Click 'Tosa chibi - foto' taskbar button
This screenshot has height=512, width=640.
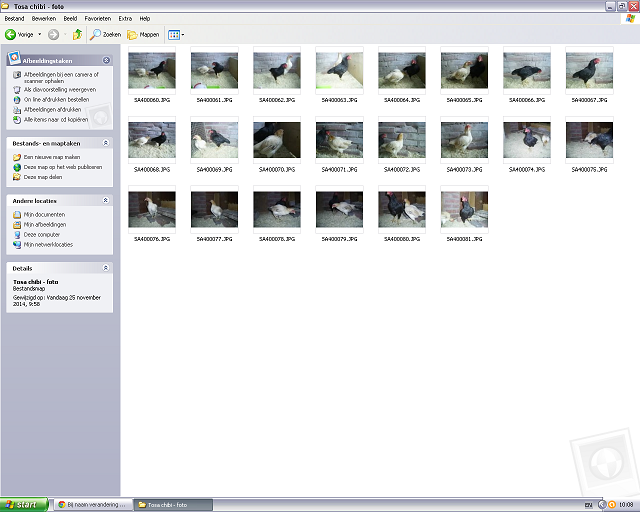pos(174,505)
